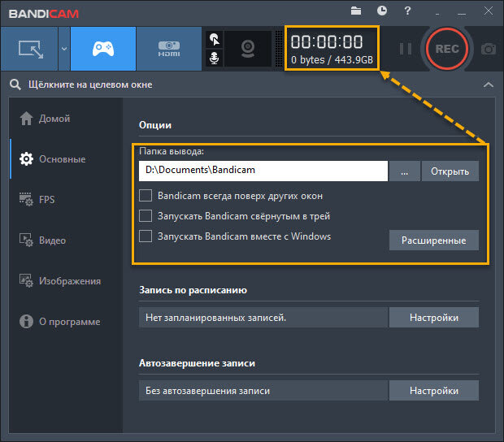Open the output folder icon in title bar
The height and width of the screenshot is (442, 504).
pos(356,11)
